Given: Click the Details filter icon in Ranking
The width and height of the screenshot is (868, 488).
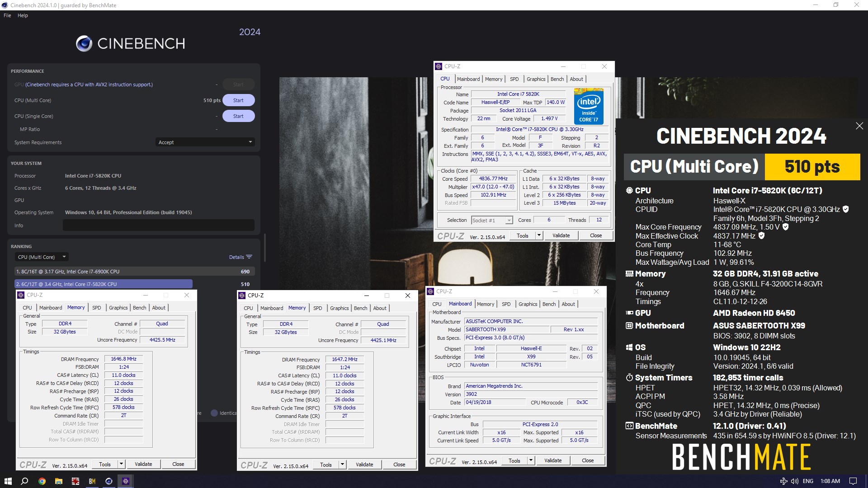Looking at the screenshot, I should [x=249, y=257].
